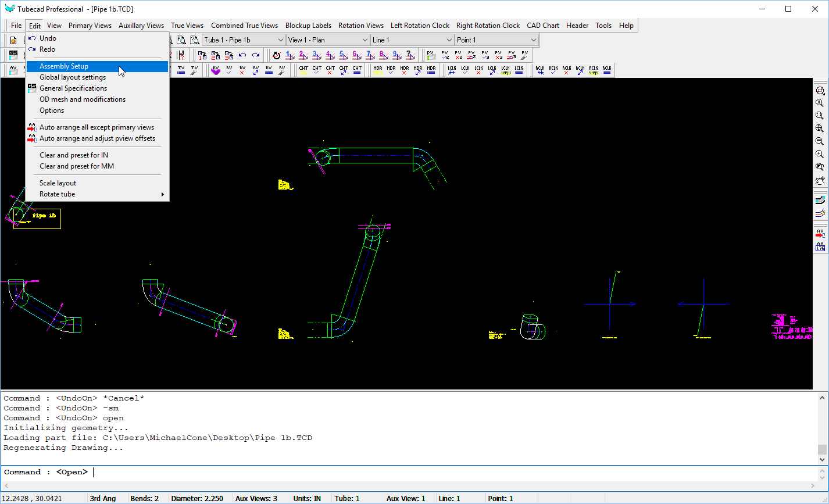The image size is (829, 504).
Task: Click the yellow CHT CAD chart icon
Action: point(303,70)
